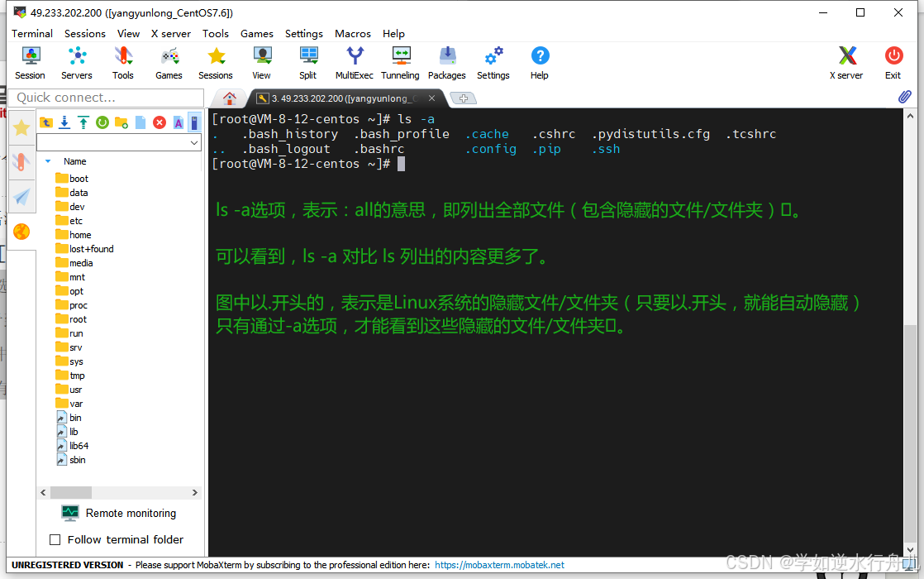This screenshot has height=579, width=924.
Task: Toggle sort arrow beside Name header
Action: tap(48, 161)
